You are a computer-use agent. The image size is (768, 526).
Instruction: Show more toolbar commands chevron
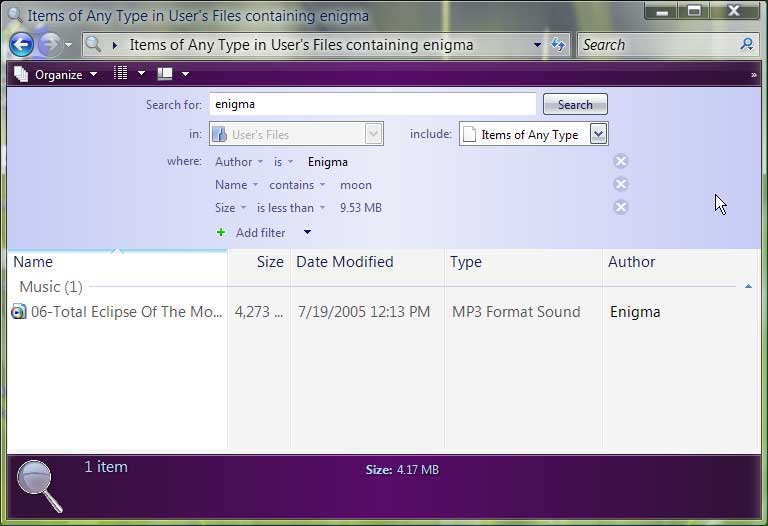click(x=753, y=75)
